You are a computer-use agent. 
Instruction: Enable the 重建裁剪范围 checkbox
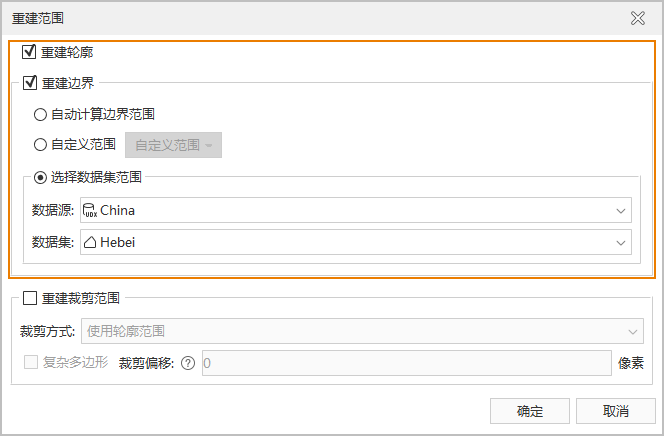point(29,298)
